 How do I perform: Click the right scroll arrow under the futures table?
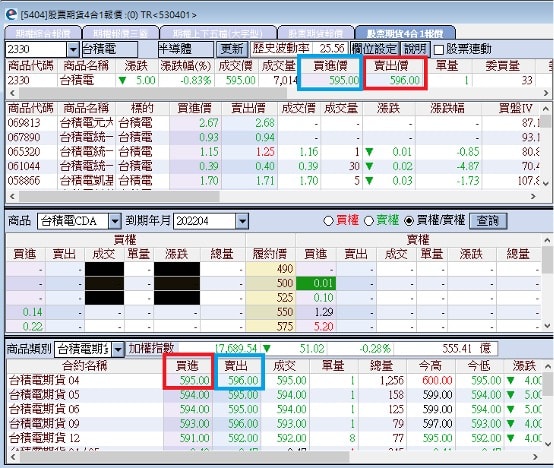(x=535, y=457)
